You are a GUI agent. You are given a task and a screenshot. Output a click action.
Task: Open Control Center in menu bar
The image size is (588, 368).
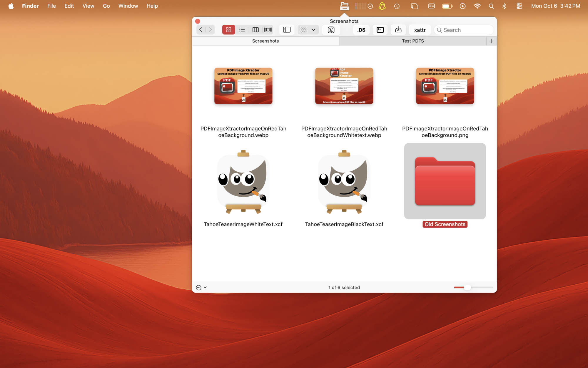[519, 6]
